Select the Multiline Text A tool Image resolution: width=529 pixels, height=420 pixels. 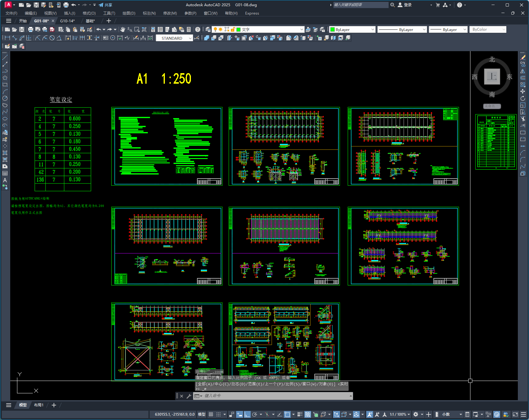click(5, 180)
